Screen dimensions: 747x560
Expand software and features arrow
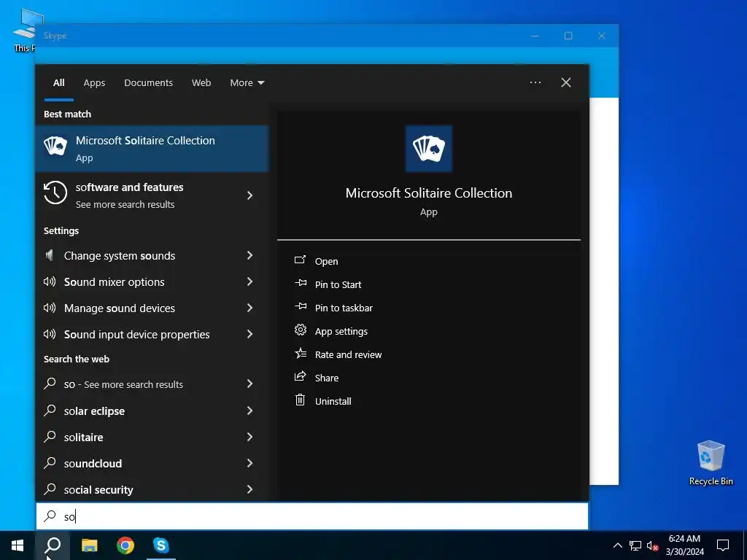[249, 195]
